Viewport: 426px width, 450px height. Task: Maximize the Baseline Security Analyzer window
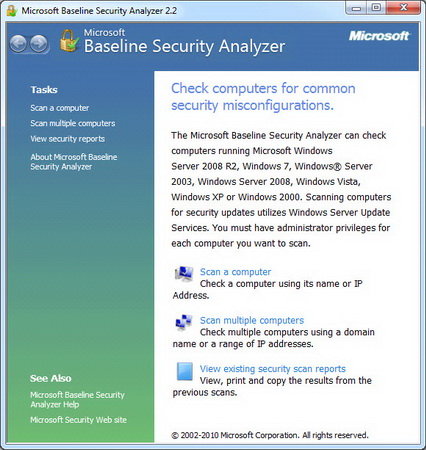(376, 8)
